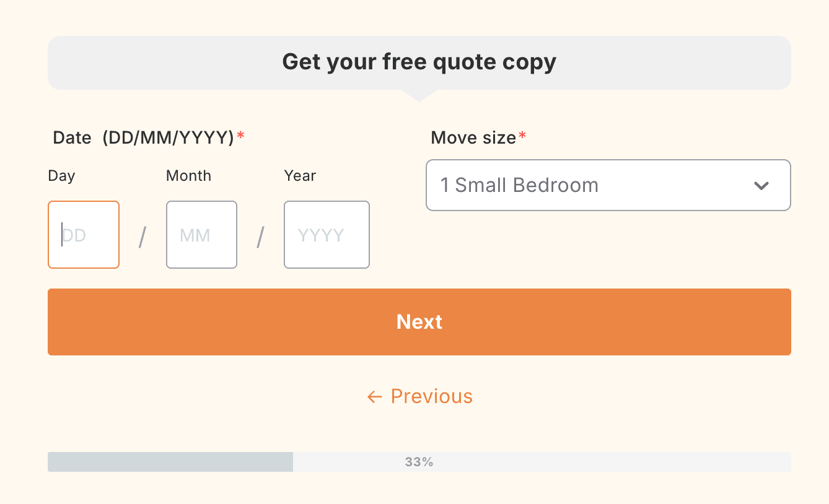Click the red asterisk next to Move size

point(521,136)
